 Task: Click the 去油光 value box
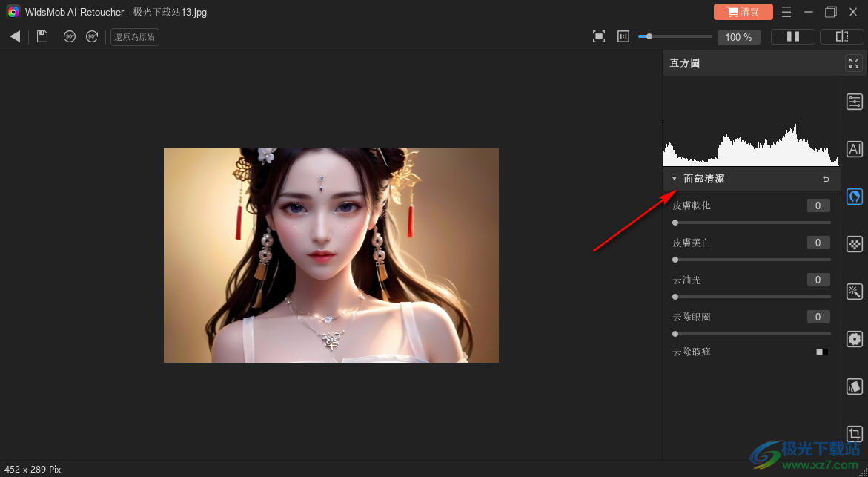[818, 280]
